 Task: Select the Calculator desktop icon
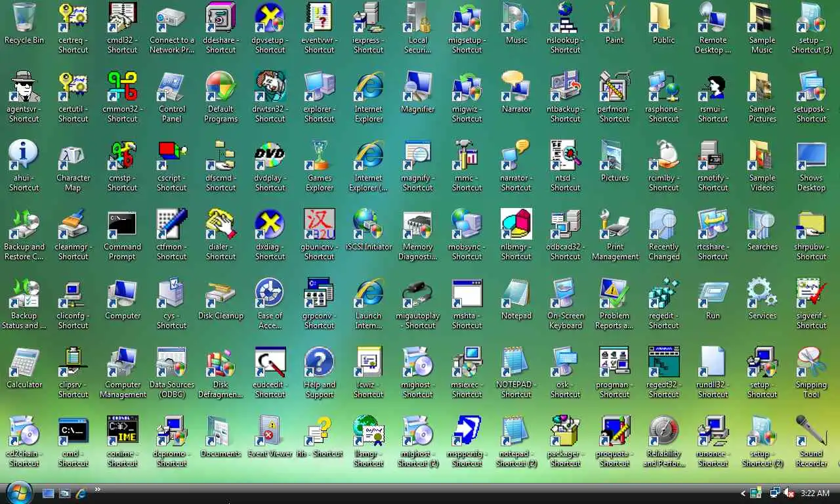(x=24, y=362)
